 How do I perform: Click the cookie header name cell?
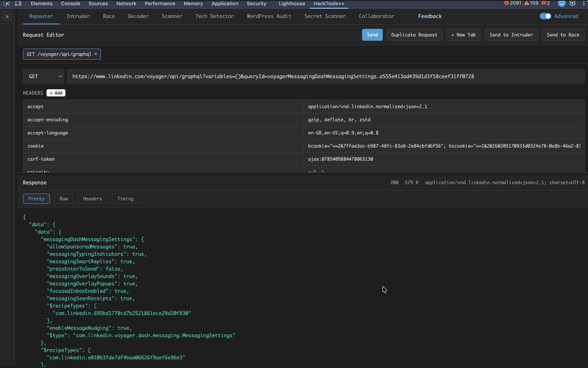163,146
